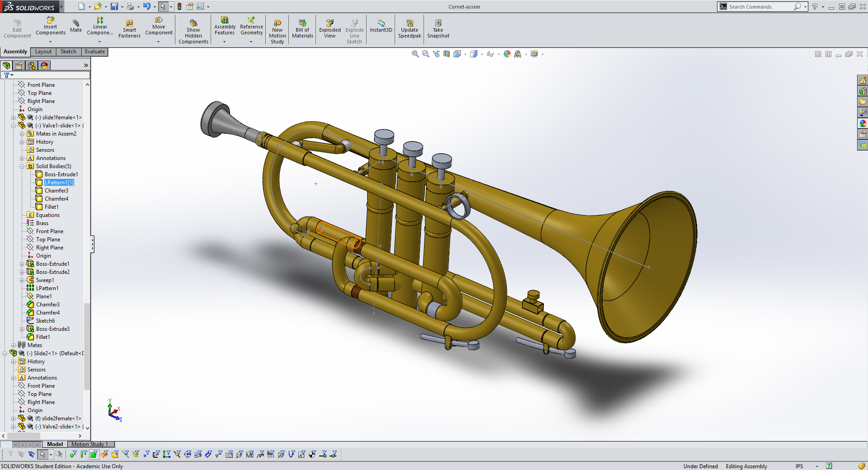Click the Equations folder

(x=47, y=215)
